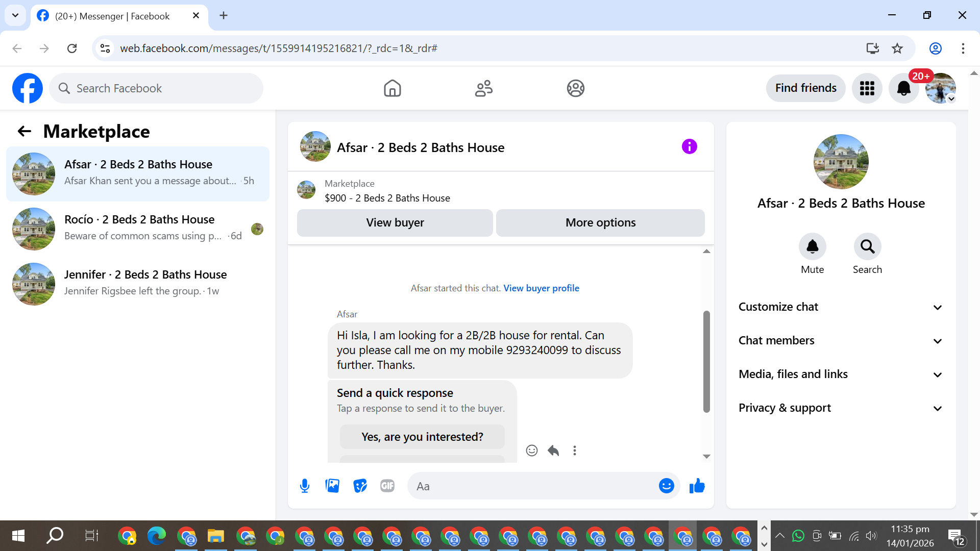
Task: Click the View buyer button
Action: coord(395,223)
